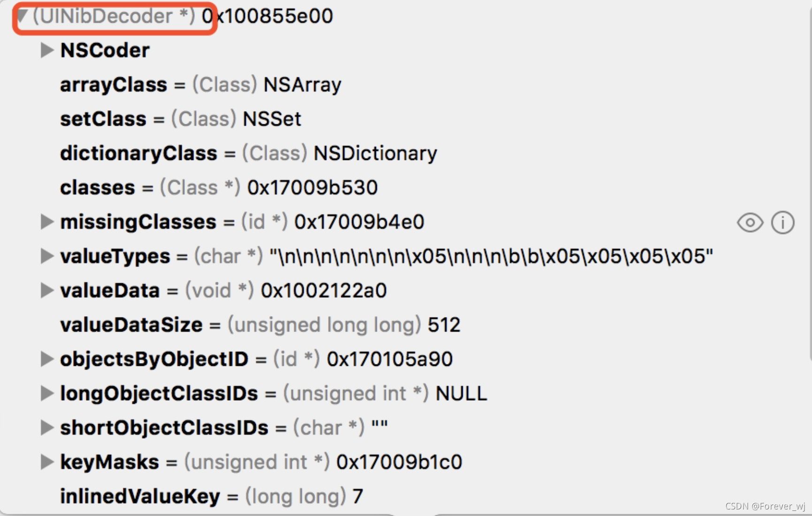The width and height of the screenshot is (812, 516).
Task: Click the NSCoder superclass label
Action: click(x=105, y=50)
